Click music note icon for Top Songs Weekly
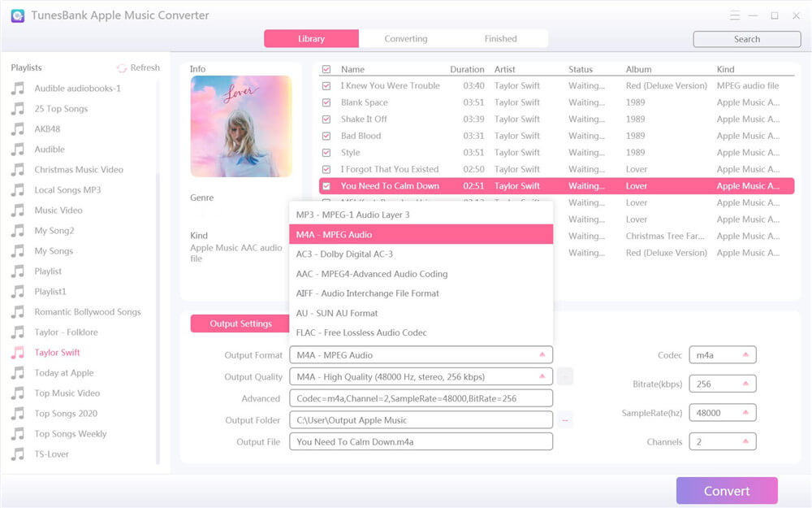 point(18,434)
